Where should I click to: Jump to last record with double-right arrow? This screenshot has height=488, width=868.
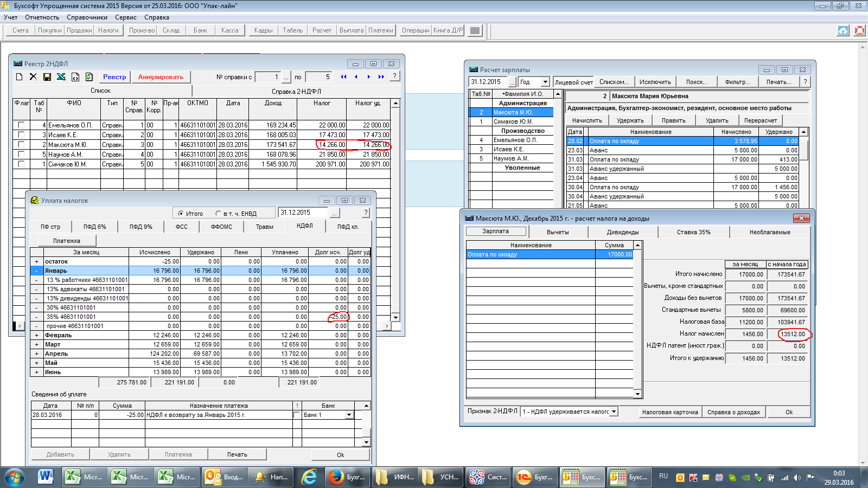coord(381,77)
